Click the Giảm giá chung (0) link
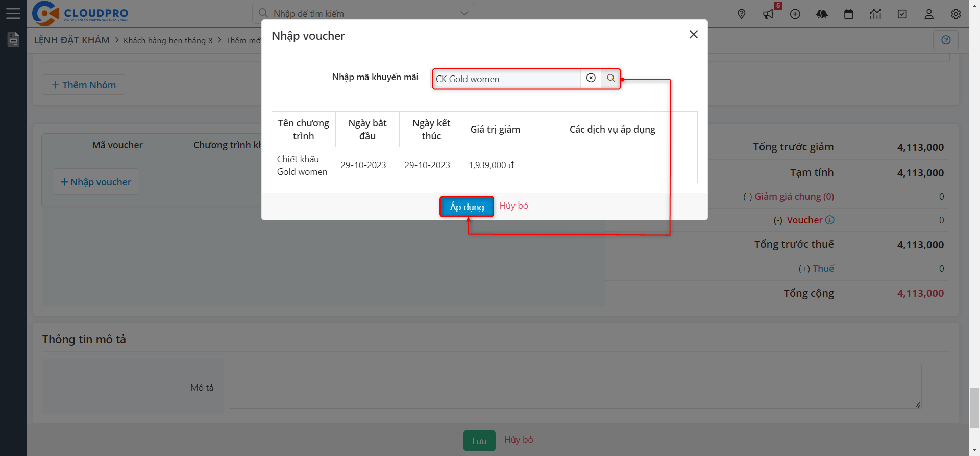 coord(794,196)
